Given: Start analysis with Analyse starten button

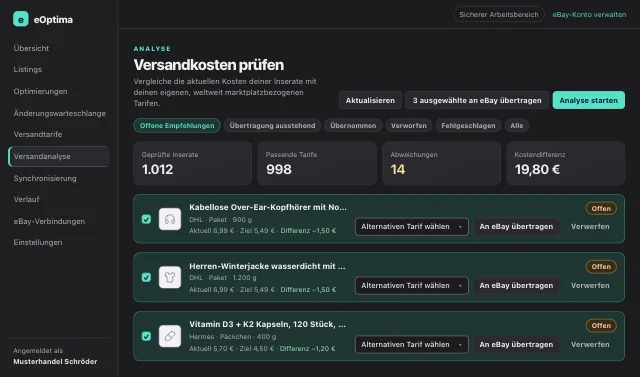Looking at the screenshot, I should coord(589,100).
